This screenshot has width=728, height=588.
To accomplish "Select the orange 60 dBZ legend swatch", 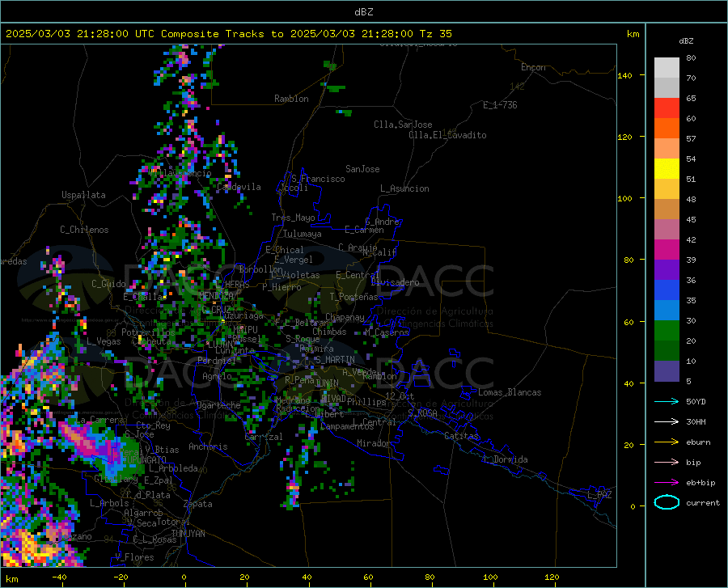I will click(667, 128).
